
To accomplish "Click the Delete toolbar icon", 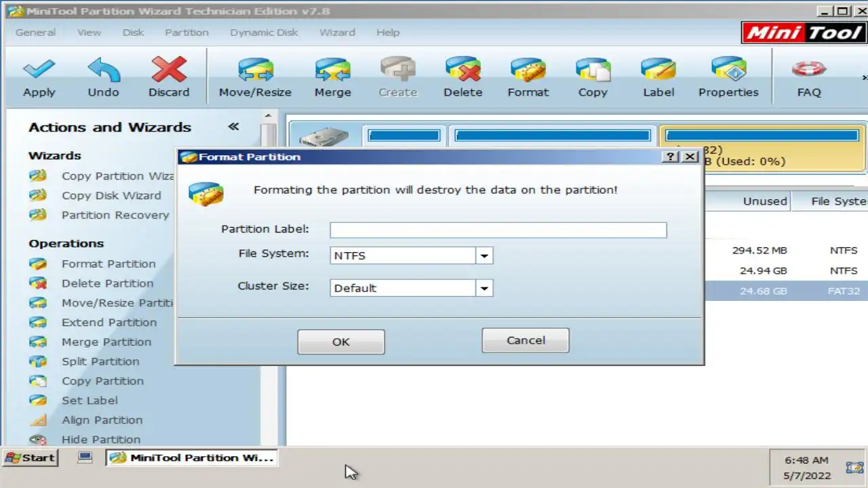I will [x=462, y=69].
